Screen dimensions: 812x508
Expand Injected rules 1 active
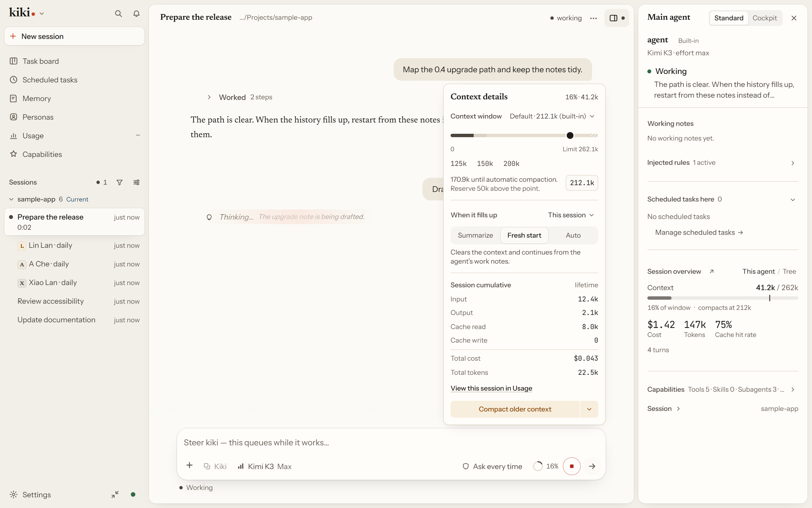[722, 163]
